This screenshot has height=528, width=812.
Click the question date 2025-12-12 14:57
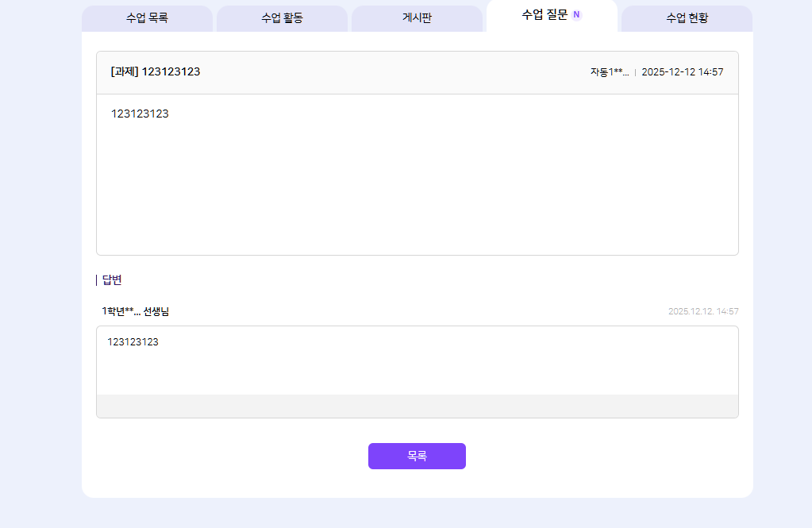[x=682, y=72]
